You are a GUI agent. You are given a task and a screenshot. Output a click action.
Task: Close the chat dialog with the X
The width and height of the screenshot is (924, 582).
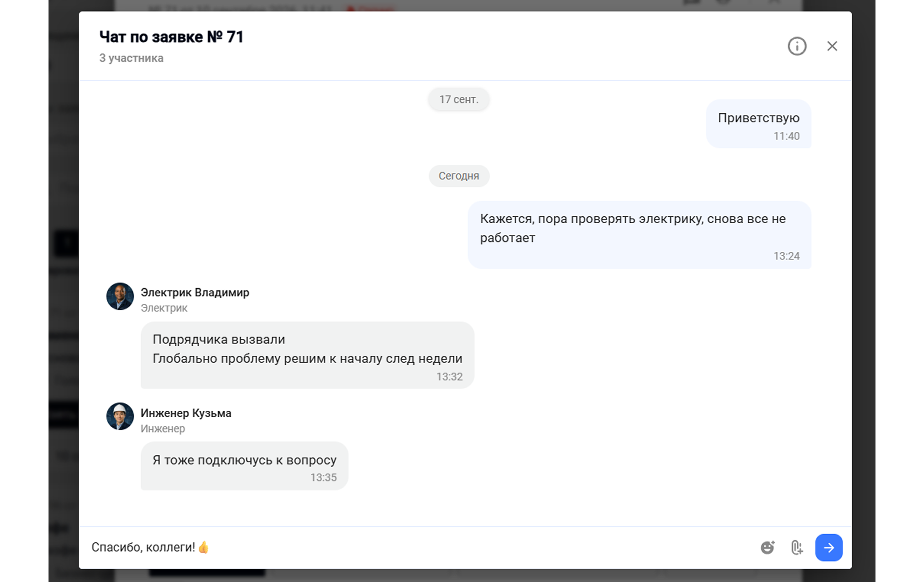coord(832,46)
